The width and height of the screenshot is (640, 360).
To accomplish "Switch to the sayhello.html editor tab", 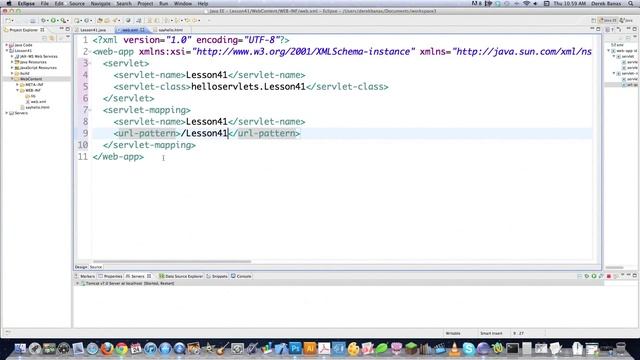I will tap(170, 30).
